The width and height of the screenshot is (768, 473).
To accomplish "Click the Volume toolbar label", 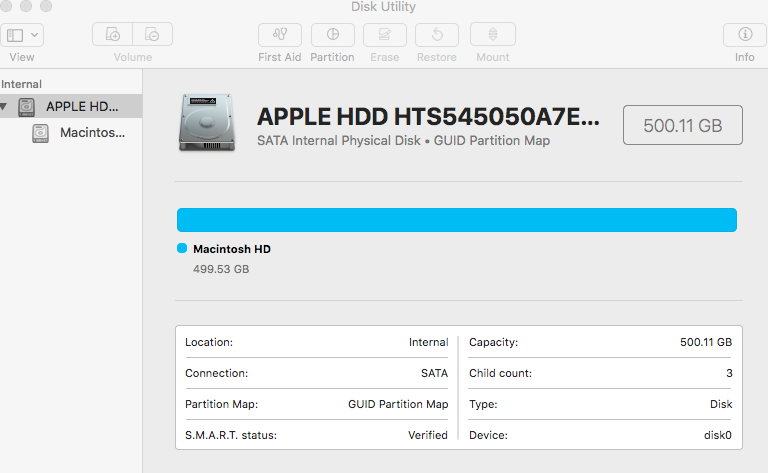I will tap(133, 57).
